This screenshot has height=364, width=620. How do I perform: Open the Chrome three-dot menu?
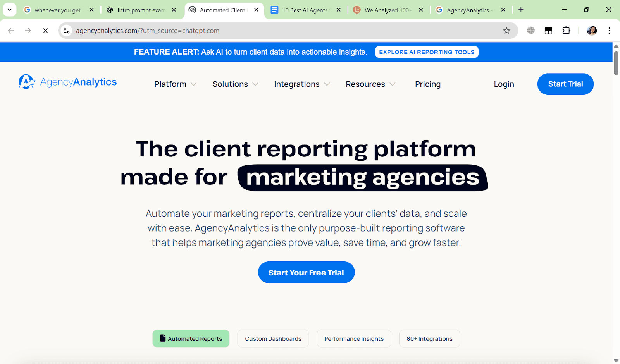tap(609, 31)
